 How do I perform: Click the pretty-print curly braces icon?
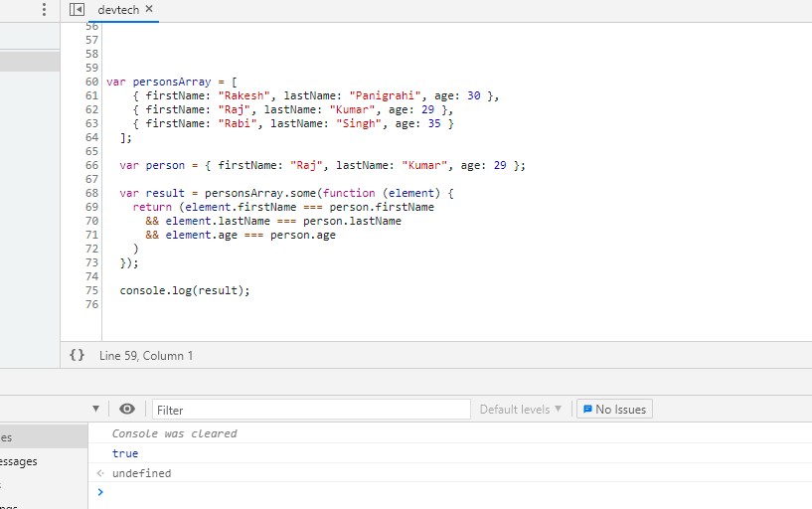click(77, 355)
